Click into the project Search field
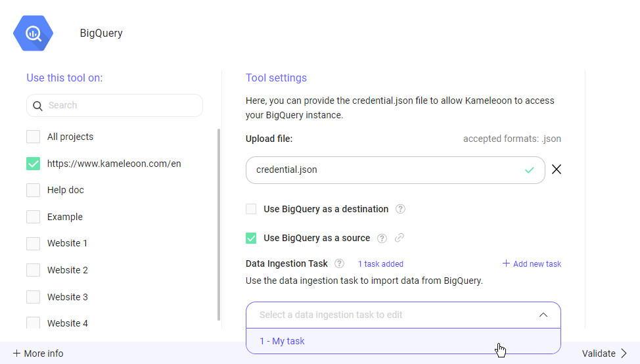Viewport: 640px width, 364px height. tap(122, 106)
